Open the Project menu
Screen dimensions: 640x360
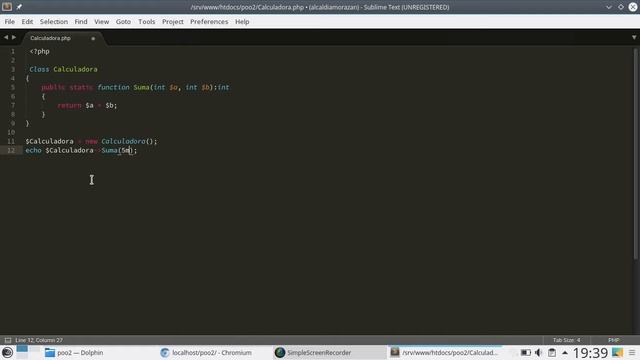pos(173,22)
